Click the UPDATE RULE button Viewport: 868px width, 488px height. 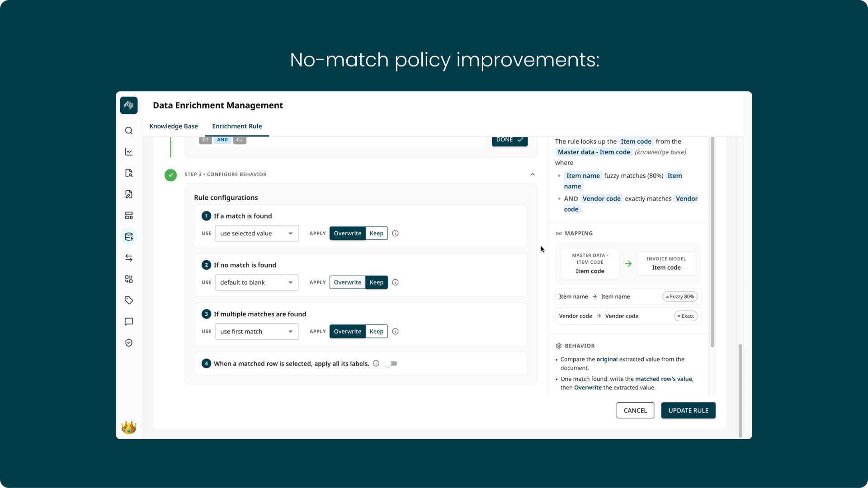point(688,411)
